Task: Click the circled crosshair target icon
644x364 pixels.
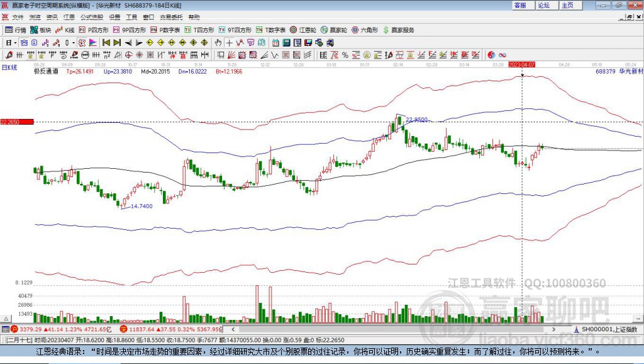Action: [x=128, y=55]
